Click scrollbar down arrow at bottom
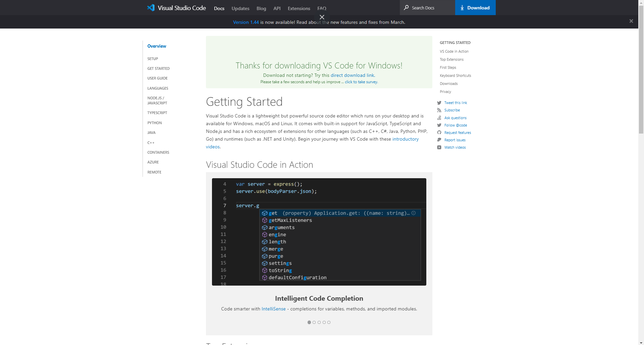This screenshot has height=345, width=644. click(641, 342)
